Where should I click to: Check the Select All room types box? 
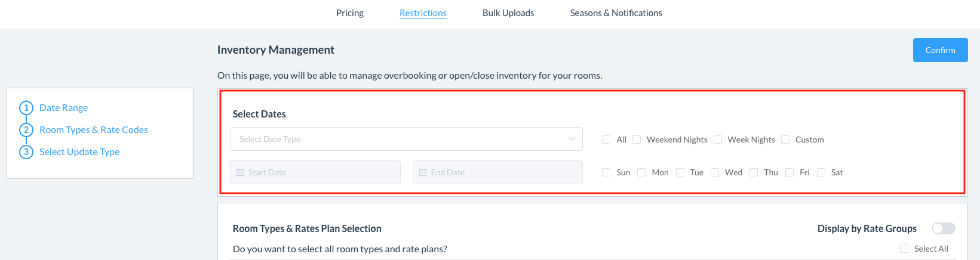coord(904,249)
